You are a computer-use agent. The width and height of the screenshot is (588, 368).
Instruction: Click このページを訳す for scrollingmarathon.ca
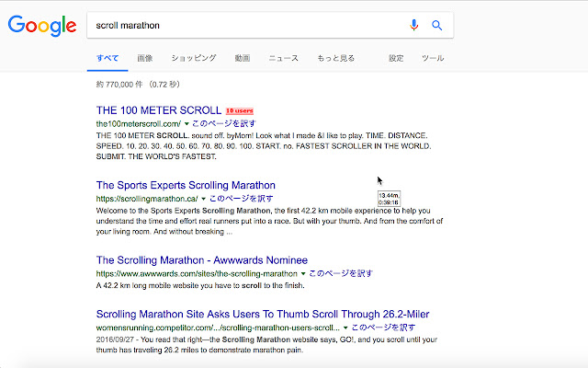click(241, 199)
